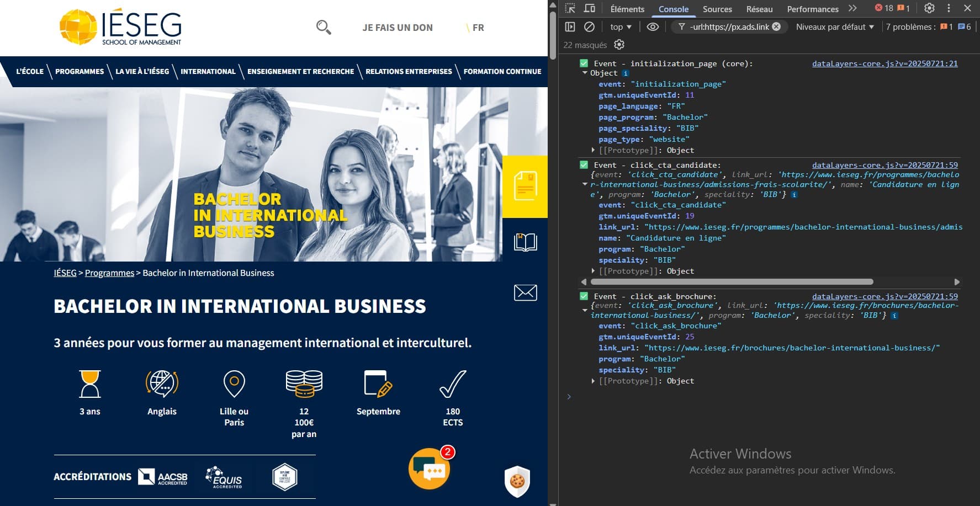This screenshot has width=980, height=506.
Task: Open the orange chat bubble widget
Action: (x=429, y=470)
